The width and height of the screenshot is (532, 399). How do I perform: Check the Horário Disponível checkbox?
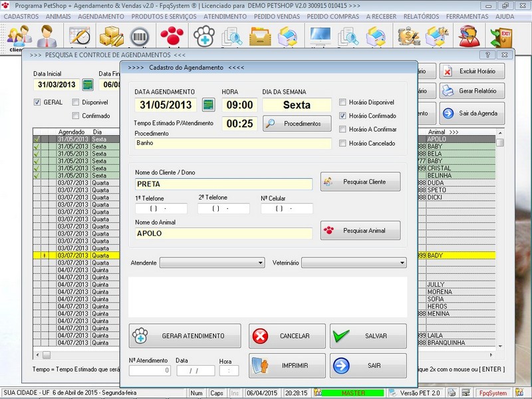[343, 102]
